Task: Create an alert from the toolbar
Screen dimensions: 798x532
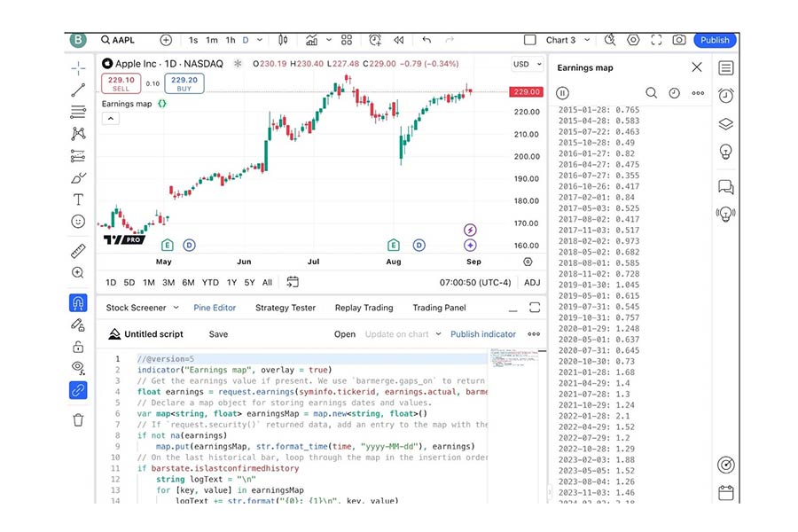Action: [x=375, y=40]
